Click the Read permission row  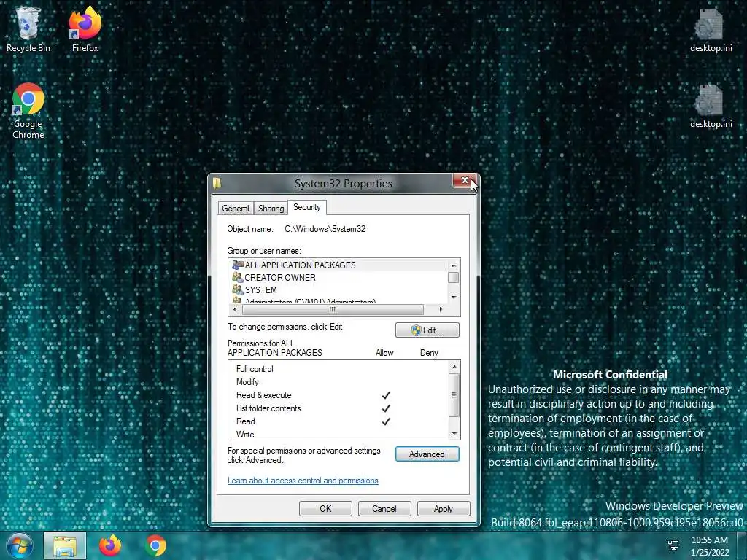(x=338, y=421)
